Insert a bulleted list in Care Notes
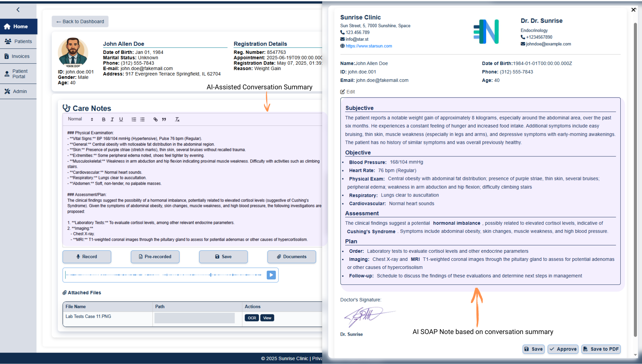The width and height of the screenshot is (642, 364). 142,119
